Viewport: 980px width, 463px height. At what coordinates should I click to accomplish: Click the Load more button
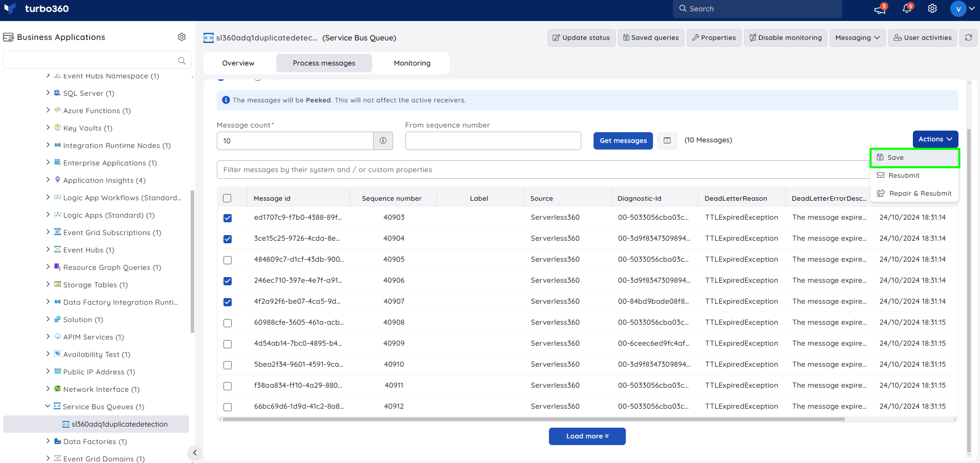coord(587,436)
